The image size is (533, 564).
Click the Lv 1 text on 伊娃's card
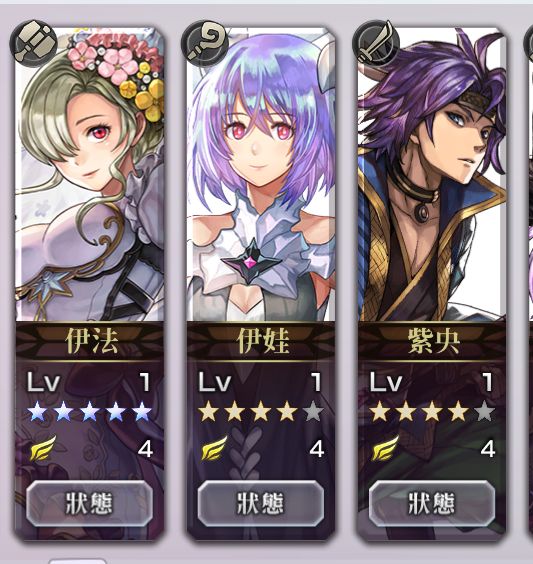pos(261,382)
